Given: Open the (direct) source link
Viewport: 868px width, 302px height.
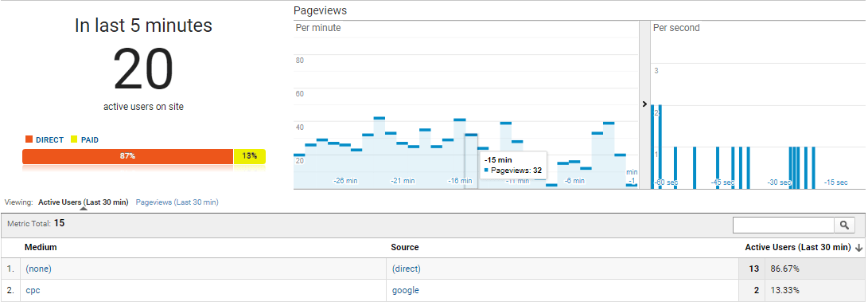Looking at the screenshot, I should 407,269.
